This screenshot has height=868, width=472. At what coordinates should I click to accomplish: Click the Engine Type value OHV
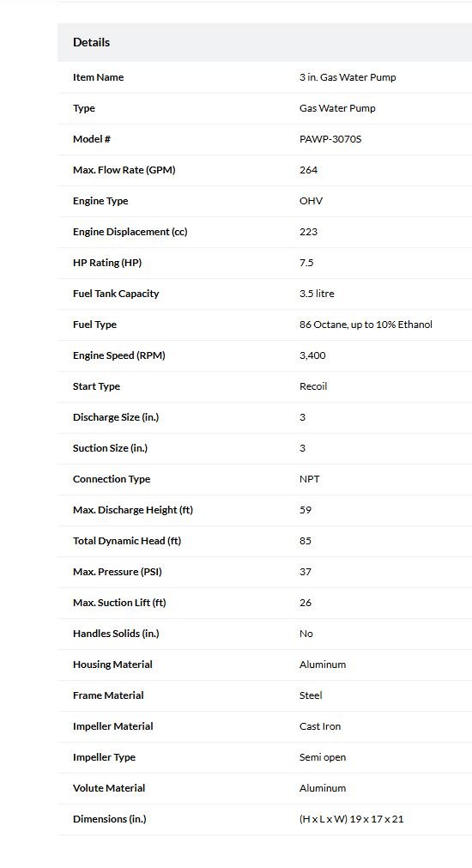tap(311, 201)
